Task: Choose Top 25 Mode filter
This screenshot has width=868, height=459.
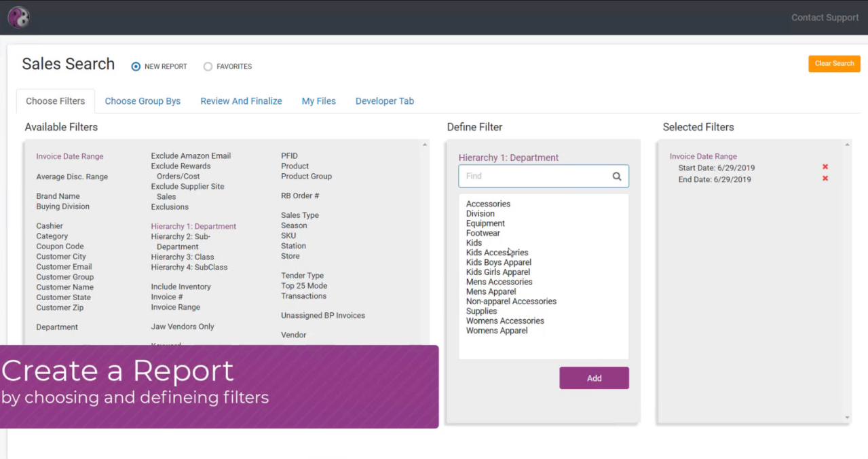Action: (304, 286)
